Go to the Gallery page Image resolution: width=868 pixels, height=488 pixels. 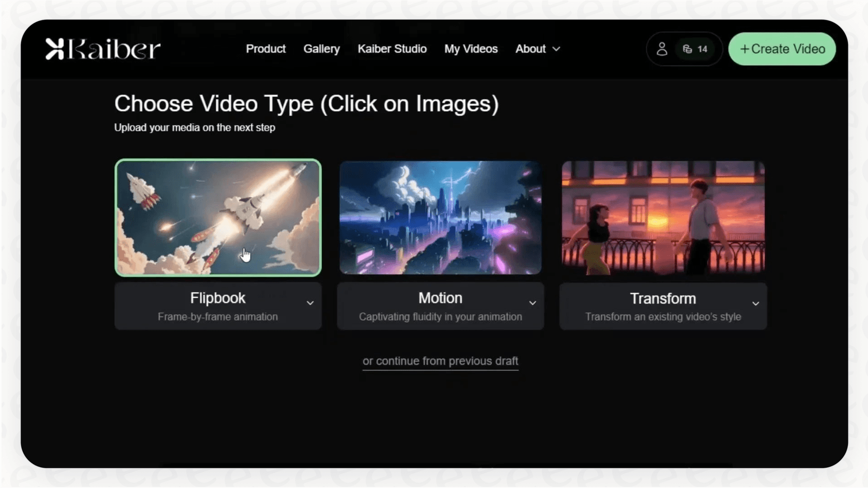pyautogui.click(x=321, y=49)
